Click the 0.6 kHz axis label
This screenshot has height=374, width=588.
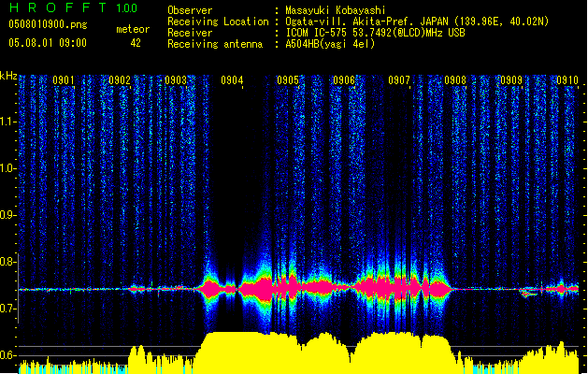7,355
